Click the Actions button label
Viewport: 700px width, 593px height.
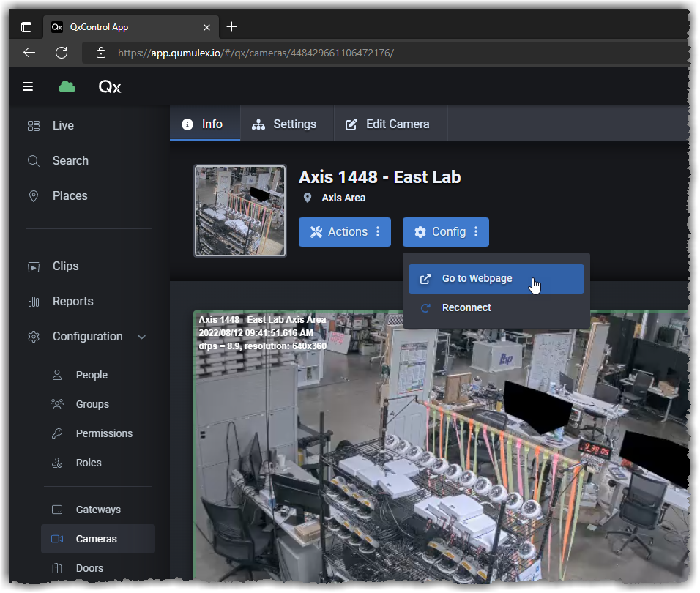(x=348, y=231)
